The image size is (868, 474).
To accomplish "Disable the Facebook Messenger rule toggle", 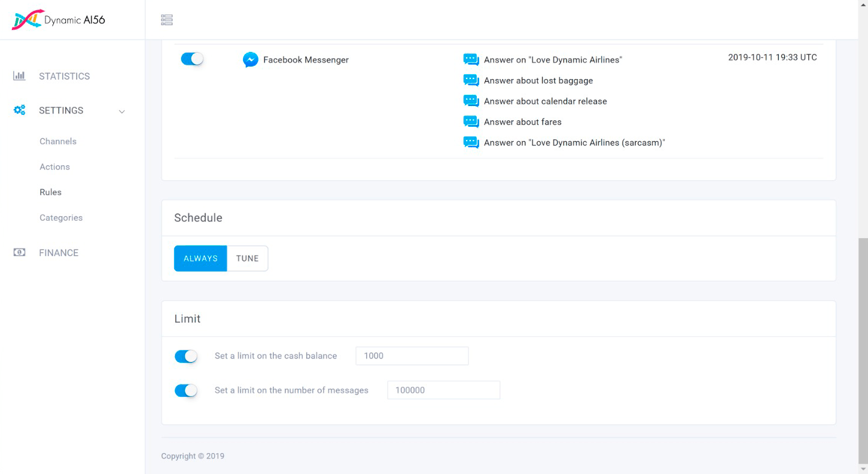I will 192,59.
